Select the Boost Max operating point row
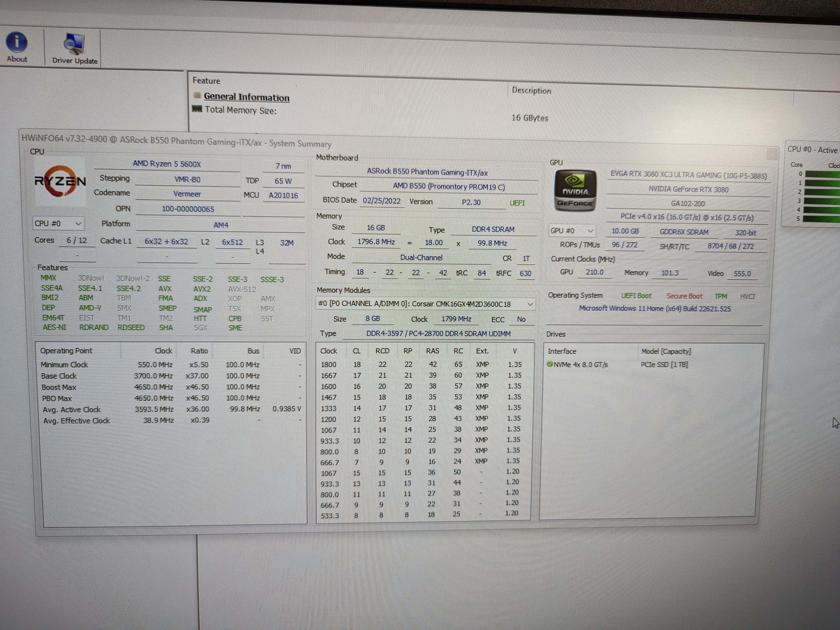840x630 pixels. pyautogui.click(x=172, y=387)
